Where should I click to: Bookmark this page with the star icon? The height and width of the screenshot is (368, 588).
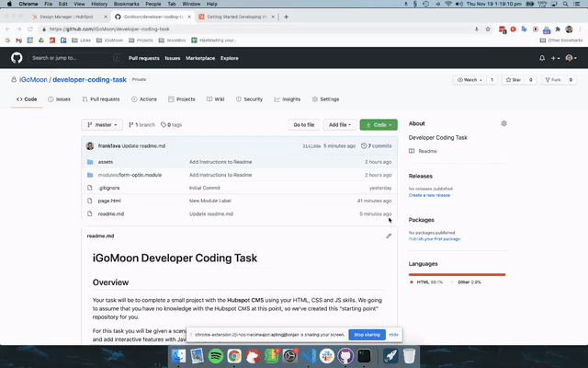488,29
